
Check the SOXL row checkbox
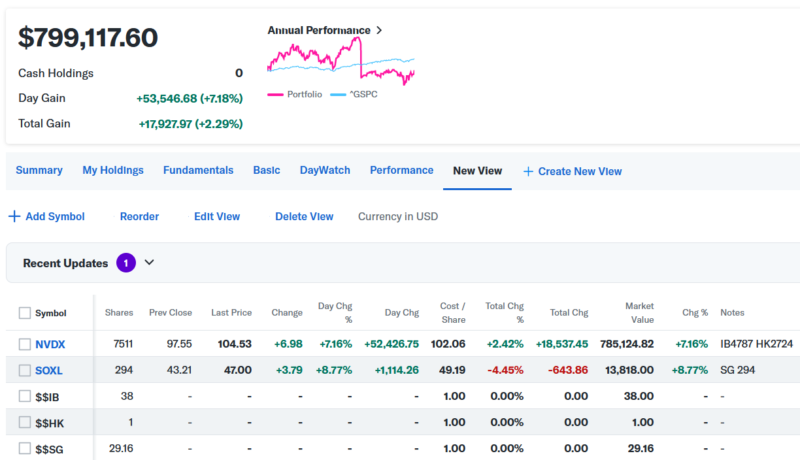point(25,370)
